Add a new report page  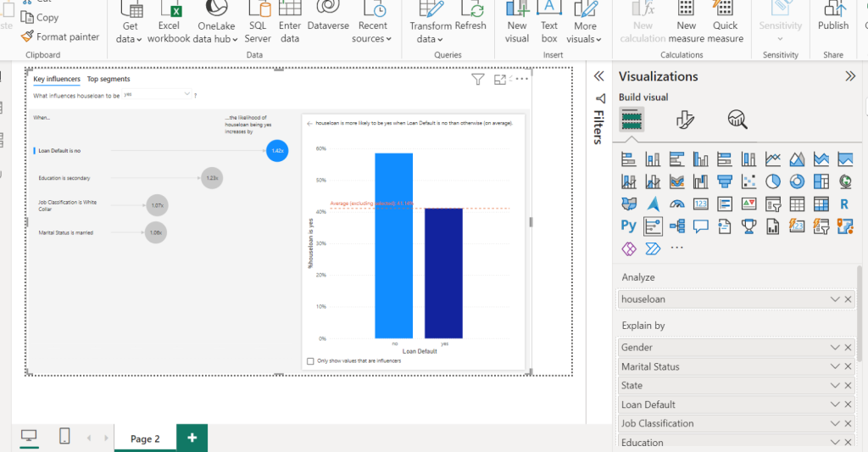192,438
